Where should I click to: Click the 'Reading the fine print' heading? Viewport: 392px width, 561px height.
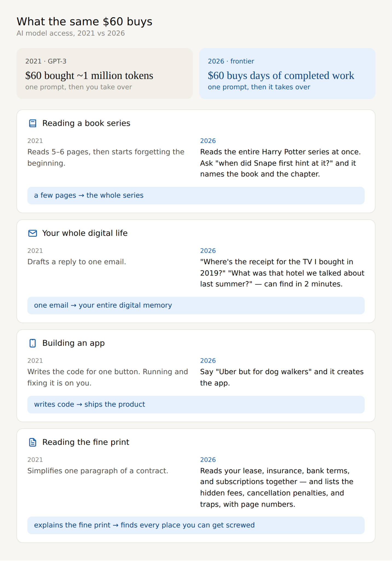tap(86, 442)
